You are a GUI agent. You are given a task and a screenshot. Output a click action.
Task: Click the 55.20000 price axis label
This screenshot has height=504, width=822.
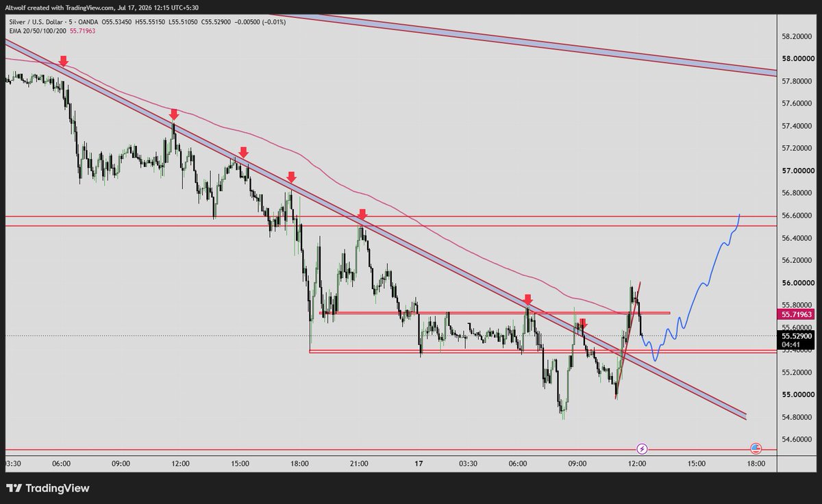pyautogui.click(x=797, y=372)
